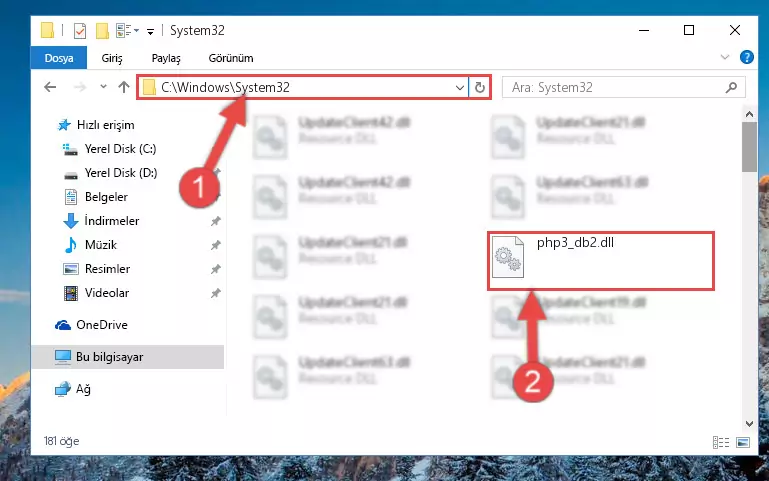Click the search magnifier icon

[731, 87]
